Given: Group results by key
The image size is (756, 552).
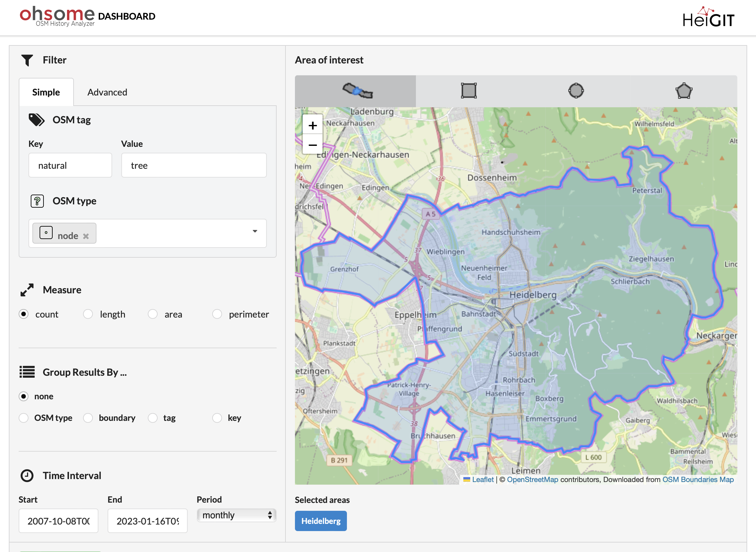Looking at the screenshot, I should point(217,418).
